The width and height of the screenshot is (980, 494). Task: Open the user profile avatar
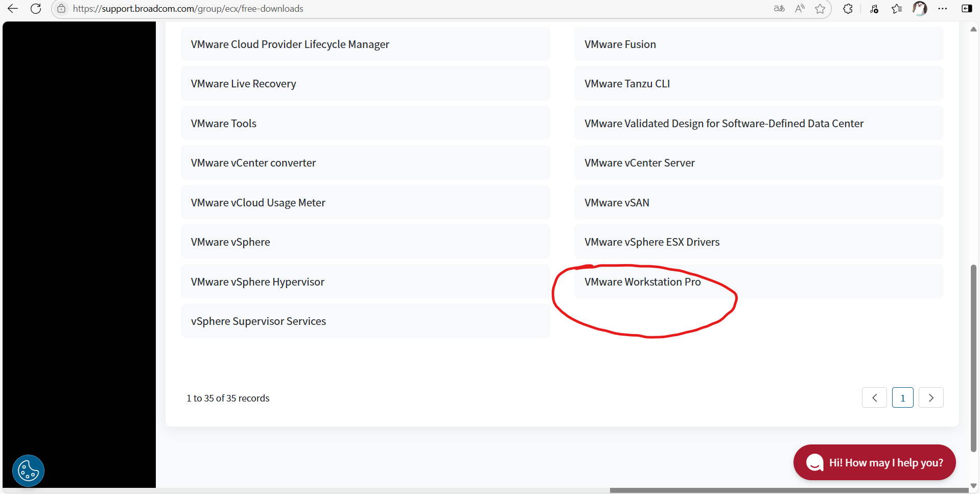pyautogui.click(x=920, y=9)
